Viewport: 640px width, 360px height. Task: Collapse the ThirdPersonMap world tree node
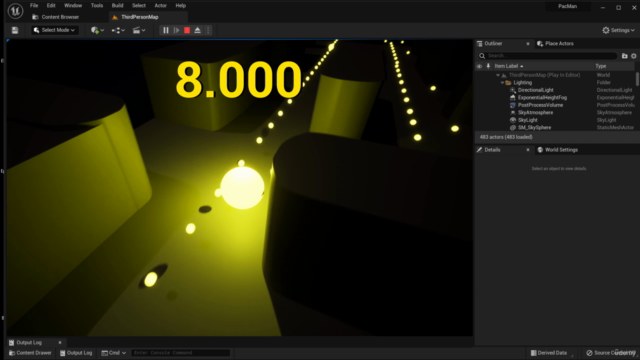click(x=498, y=75)
